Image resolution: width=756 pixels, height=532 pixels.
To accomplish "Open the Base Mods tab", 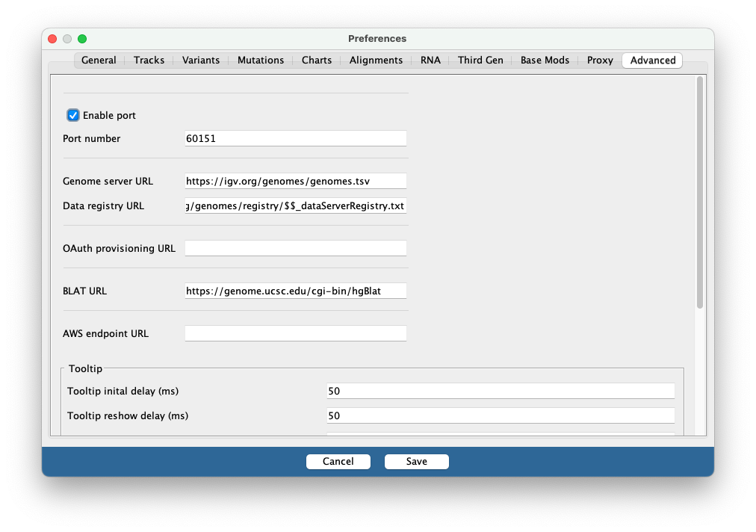I will point(545,61).
